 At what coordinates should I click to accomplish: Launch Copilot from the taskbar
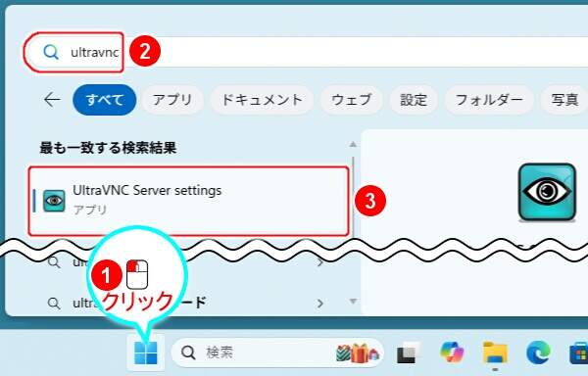click(452, 352)
